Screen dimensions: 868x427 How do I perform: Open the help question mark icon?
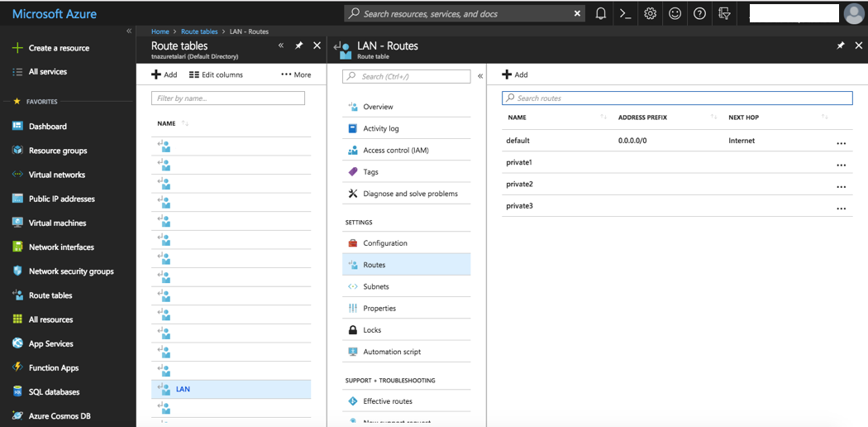click(x=700, y=13)
